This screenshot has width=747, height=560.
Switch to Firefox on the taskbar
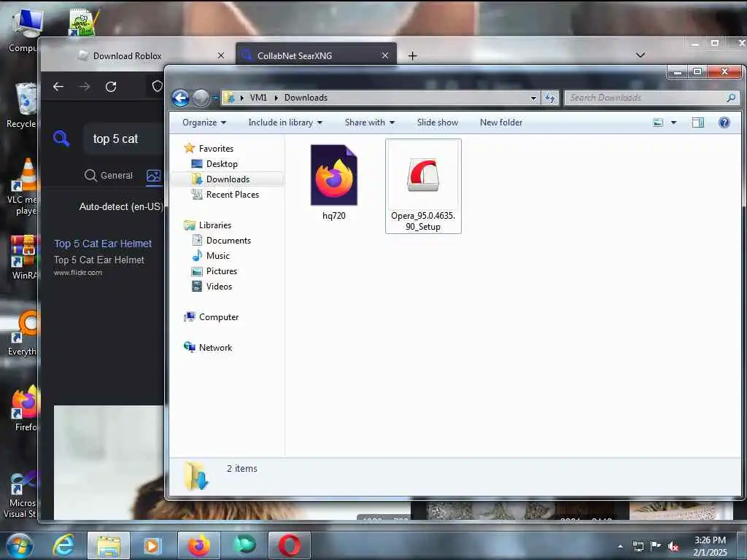pos(199,545)
